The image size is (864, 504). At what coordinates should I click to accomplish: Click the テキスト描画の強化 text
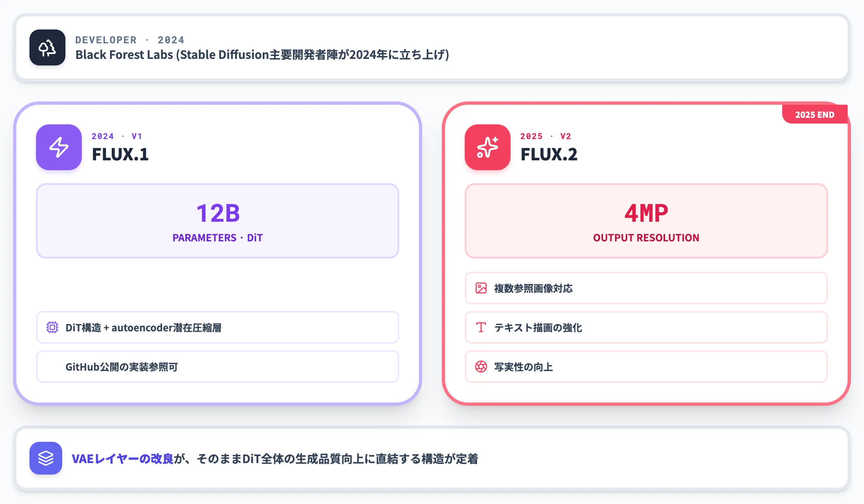(x=538, y=328)
